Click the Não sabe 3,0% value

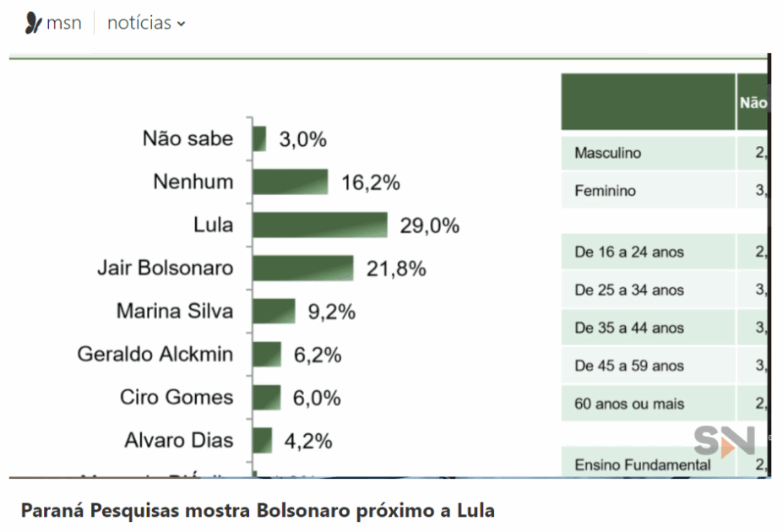click(302, 139)
